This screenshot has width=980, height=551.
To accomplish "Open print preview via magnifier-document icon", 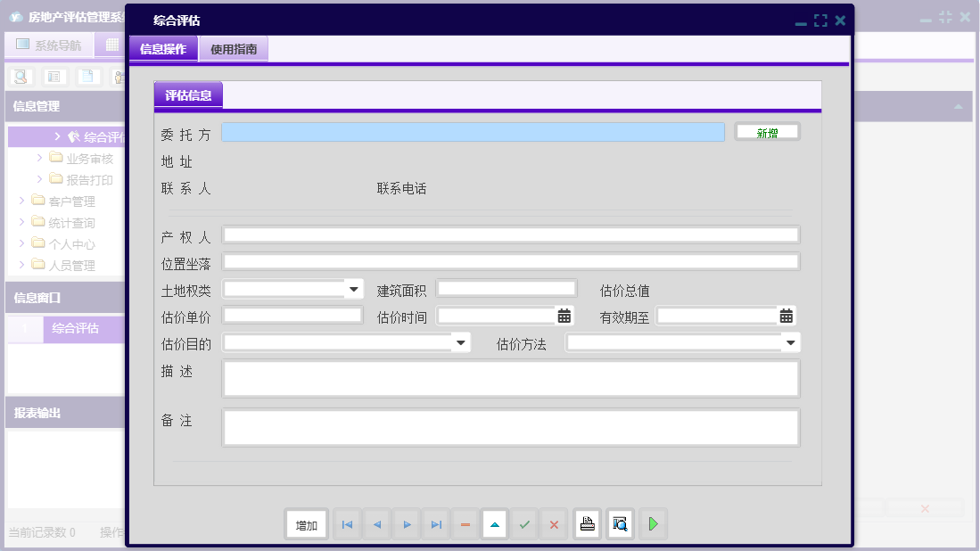I will (620, 524).
